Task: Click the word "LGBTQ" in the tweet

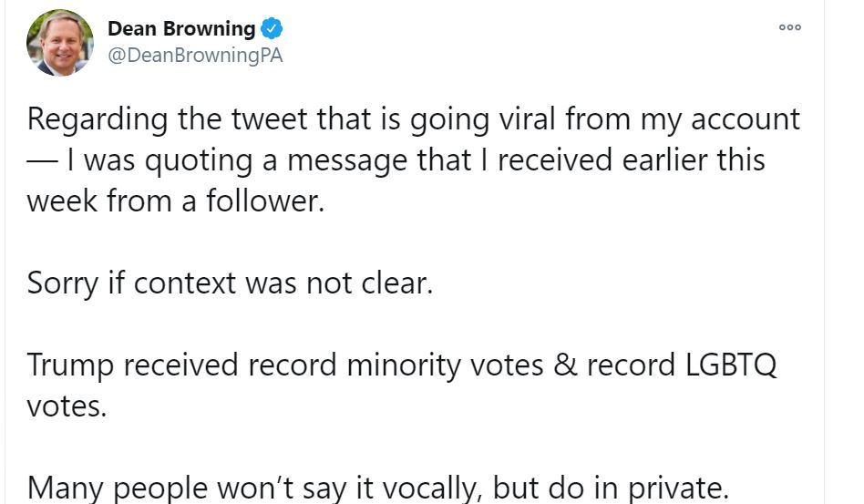Action: (x=725, y=365)
